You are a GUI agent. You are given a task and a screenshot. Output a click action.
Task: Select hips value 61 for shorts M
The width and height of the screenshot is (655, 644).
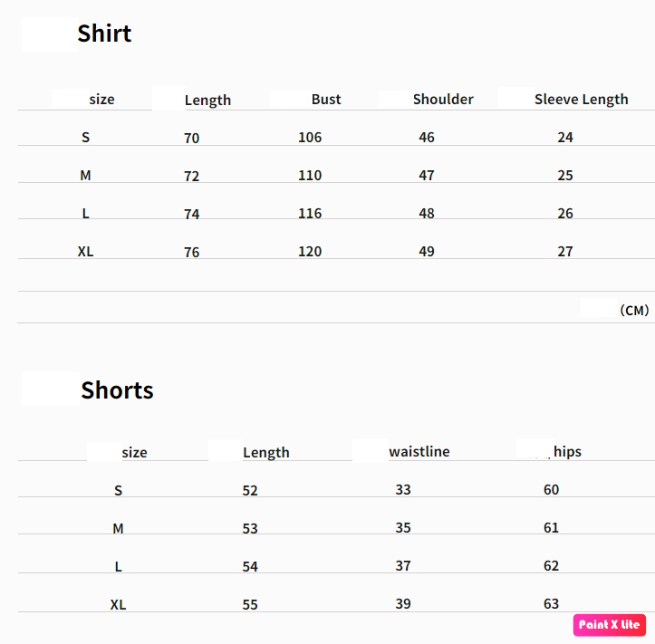(552, 528)
